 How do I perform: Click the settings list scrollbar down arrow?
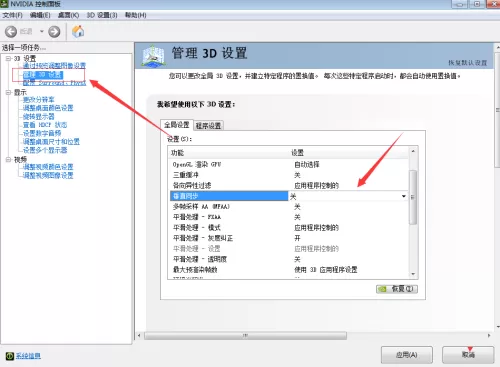[x=413, y=274]
